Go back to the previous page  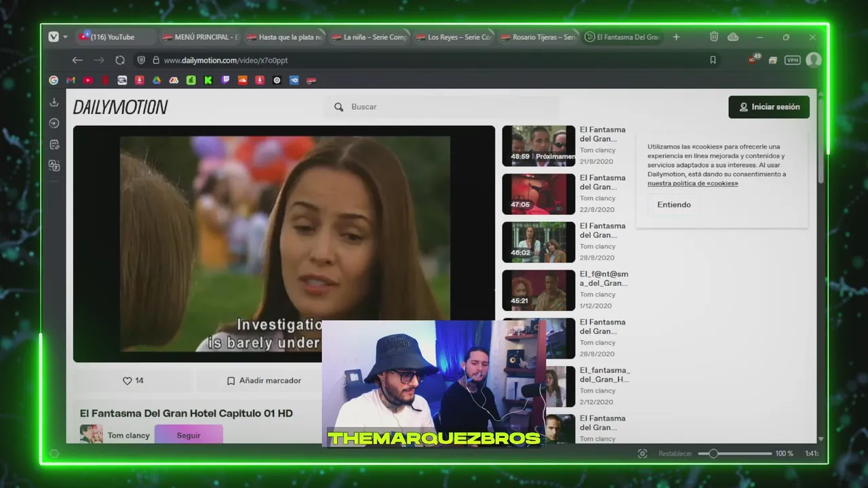pyautogui.click(x=77, y=60)
